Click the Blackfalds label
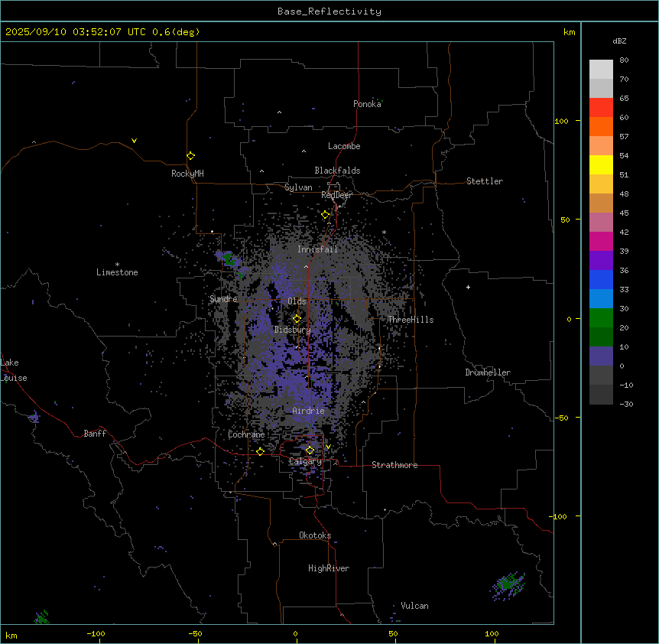Screen dimensions: 659x644 pyautogui.click(x=337, y=171)
